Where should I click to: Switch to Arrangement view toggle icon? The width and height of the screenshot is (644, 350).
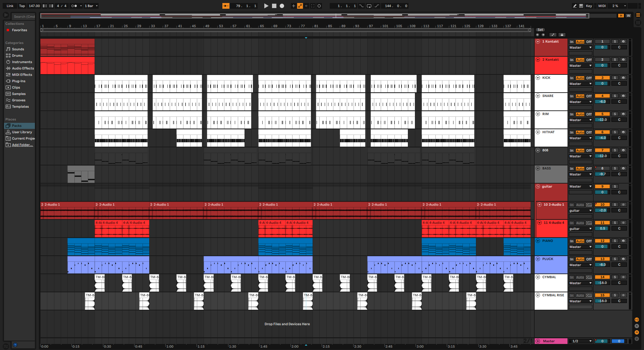pyautogui.click(x=638, y=15)
